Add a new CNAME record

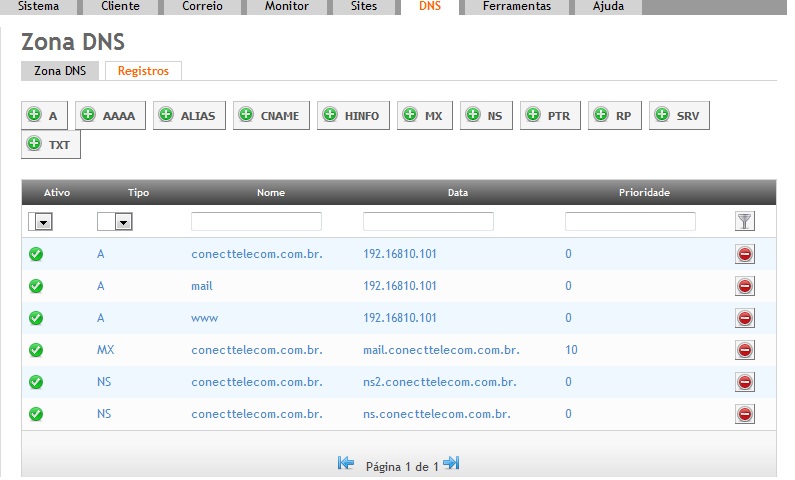click(x=271, y=116)
